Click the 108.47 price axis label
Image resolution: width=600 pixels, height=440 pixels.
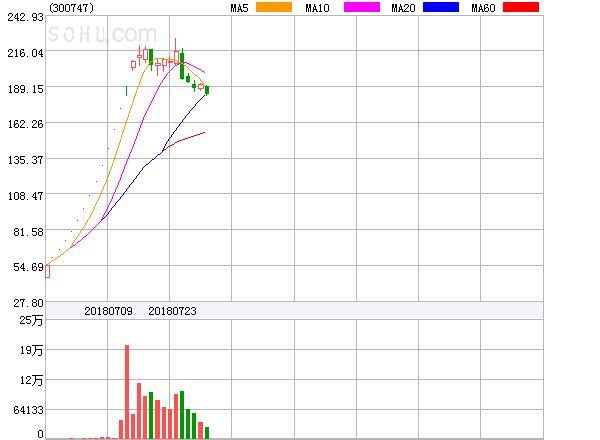pos(26,196)
